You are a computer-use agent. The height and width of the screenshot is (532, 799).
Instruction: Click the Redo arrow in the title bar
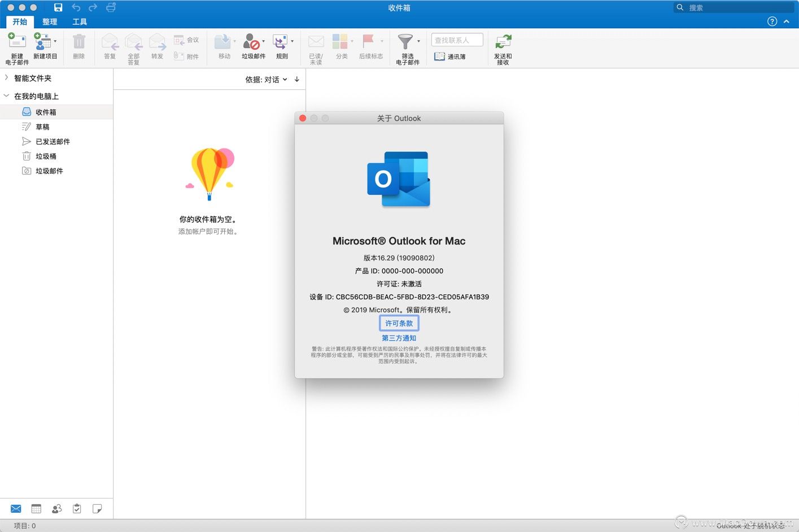[93, 7]
